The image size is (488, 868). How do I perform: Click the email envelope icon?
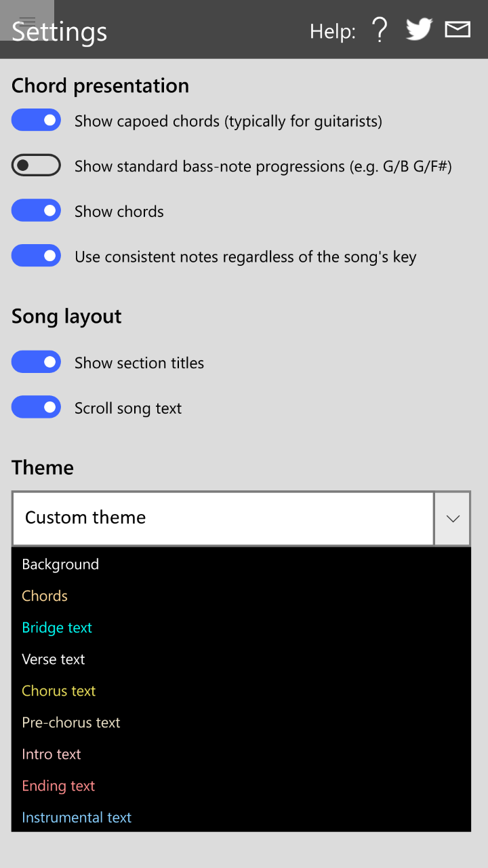pyautogui.click(x=457, y=30)
